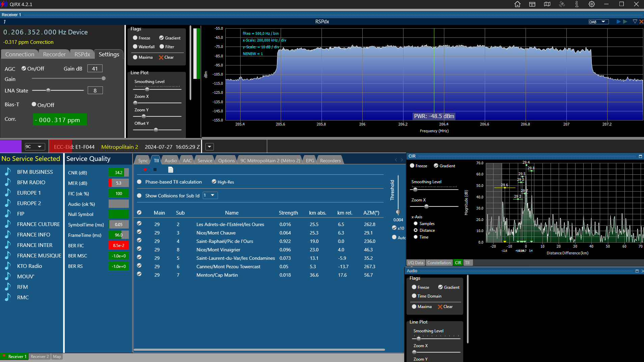Select the MOUV' service

(26, 277)
